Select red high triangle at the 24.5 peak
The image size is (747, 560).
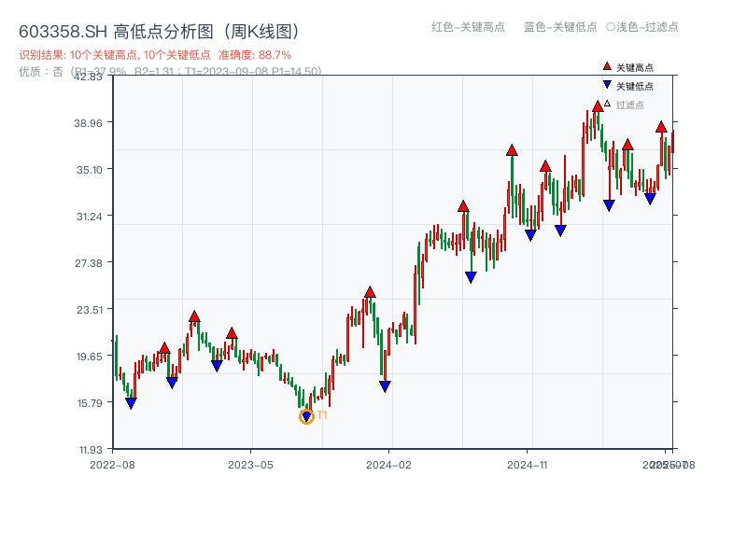pos(370,292)
